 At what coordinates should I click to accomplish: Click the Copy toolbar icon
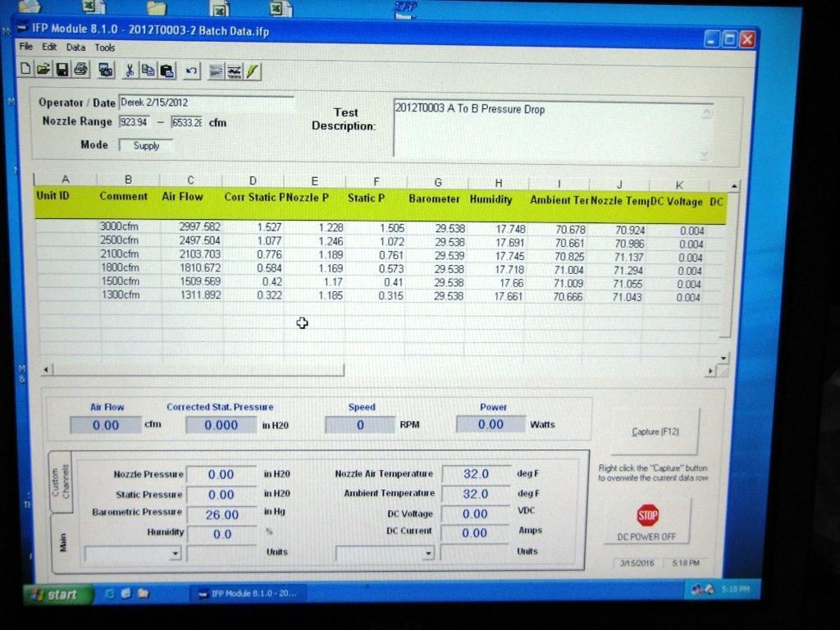148,71
